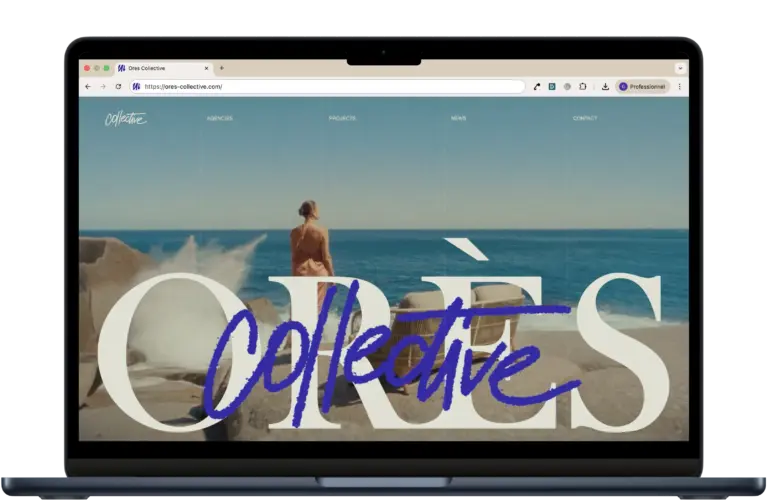Open the extensions puzzle-piece icon
768x501 pixels.
click(x=582, y=87)
